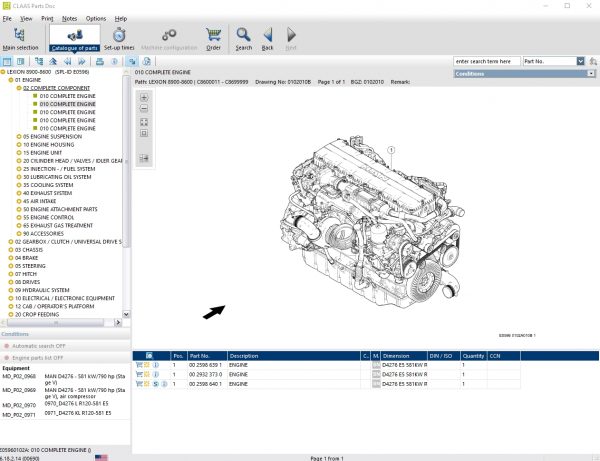Open the Part No. search type dropdown
The width and height of the screenshot is (600, 461).
click(x=580, y=61)
